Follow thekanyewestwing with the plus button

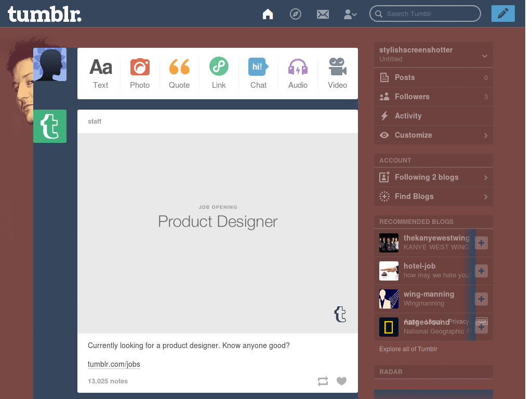481,243
